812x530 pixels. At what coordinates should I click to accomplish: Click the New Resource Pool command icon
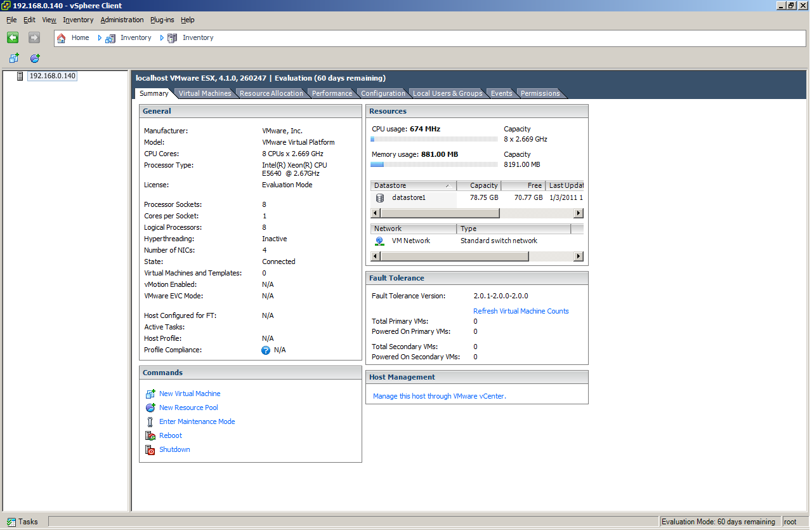tap(150, 407)
